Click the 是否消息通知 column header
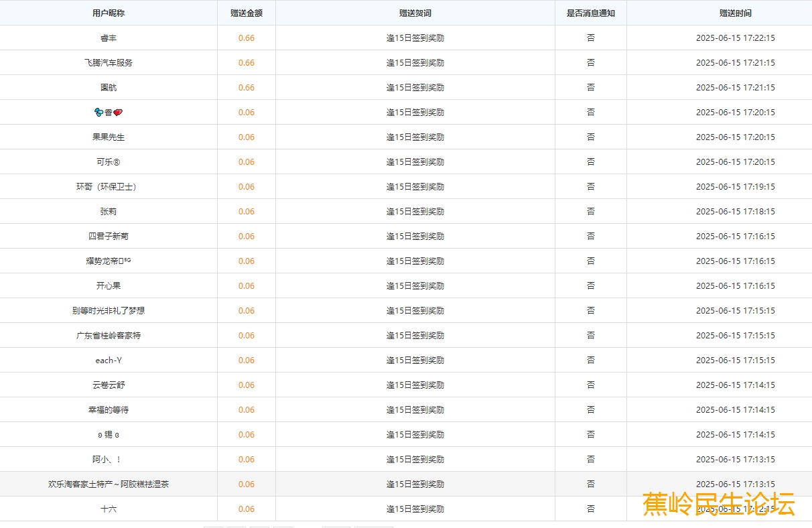Screen dimensions: 812x528 [590, 13]
